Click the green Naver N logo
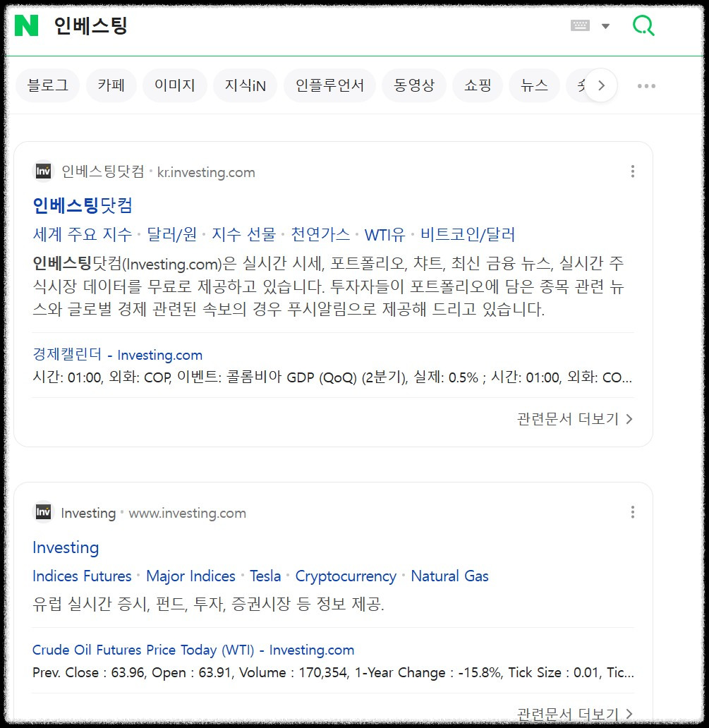The image size is (709, 728). pos(26,25)
